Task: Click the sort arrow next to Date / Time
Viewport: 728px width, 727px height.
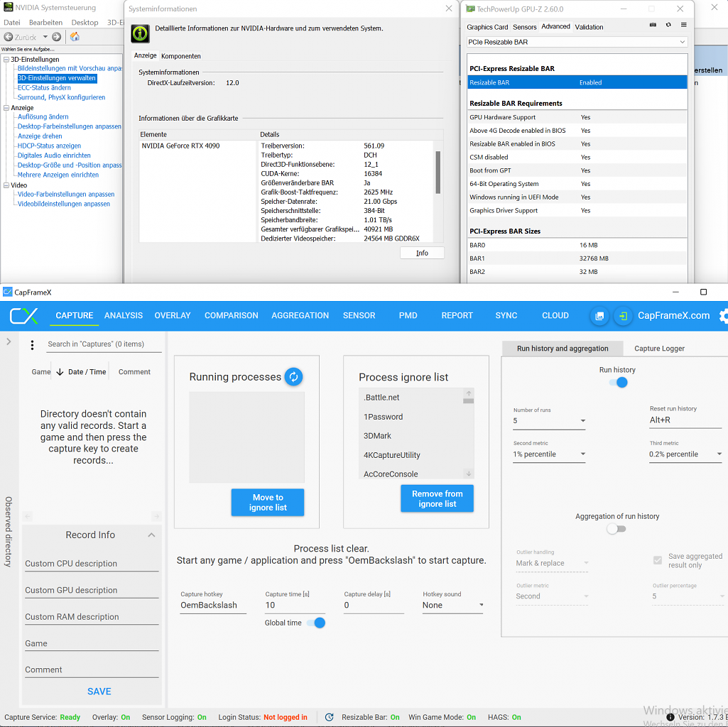Action: tap(60, 372)
